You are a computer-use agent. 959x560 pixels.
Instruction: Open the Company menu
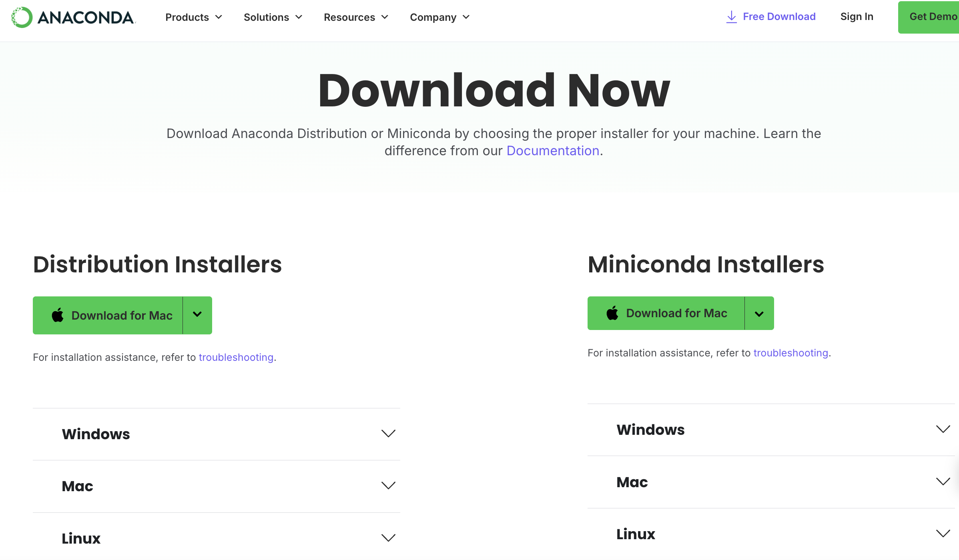(440, 17)
